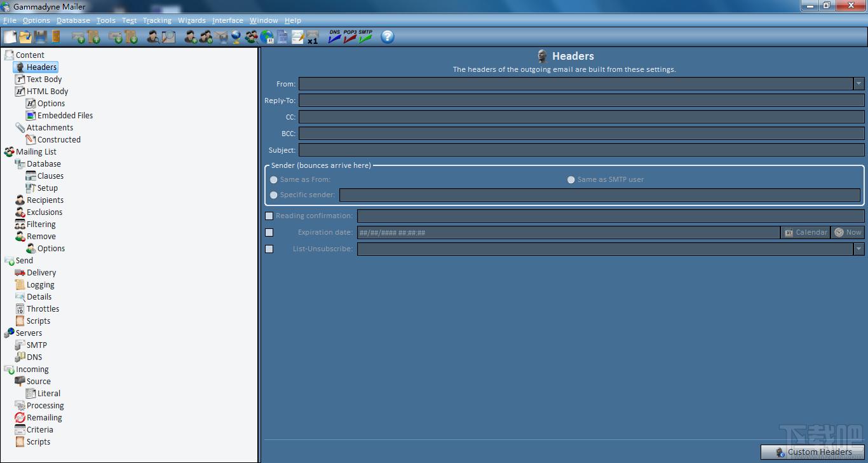
Task: Open the Constructed tree item
Action: pyautogui.click(x=53, y=139)
